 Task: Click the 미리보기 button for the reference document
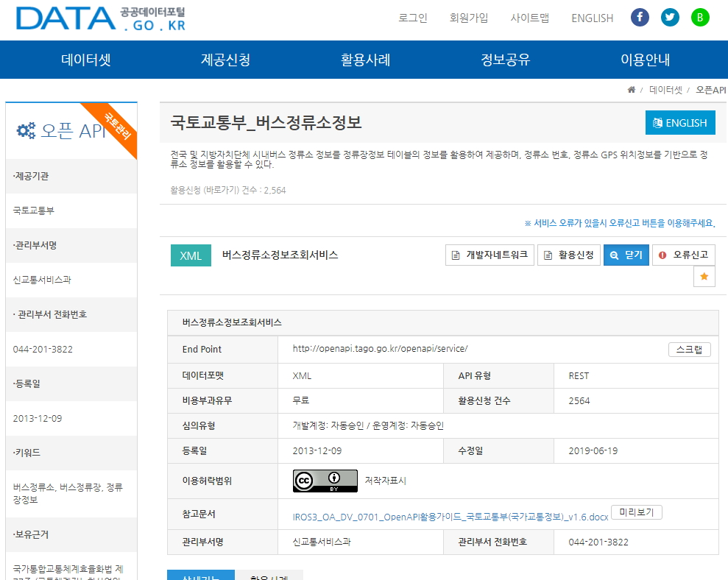click(637, 512)
